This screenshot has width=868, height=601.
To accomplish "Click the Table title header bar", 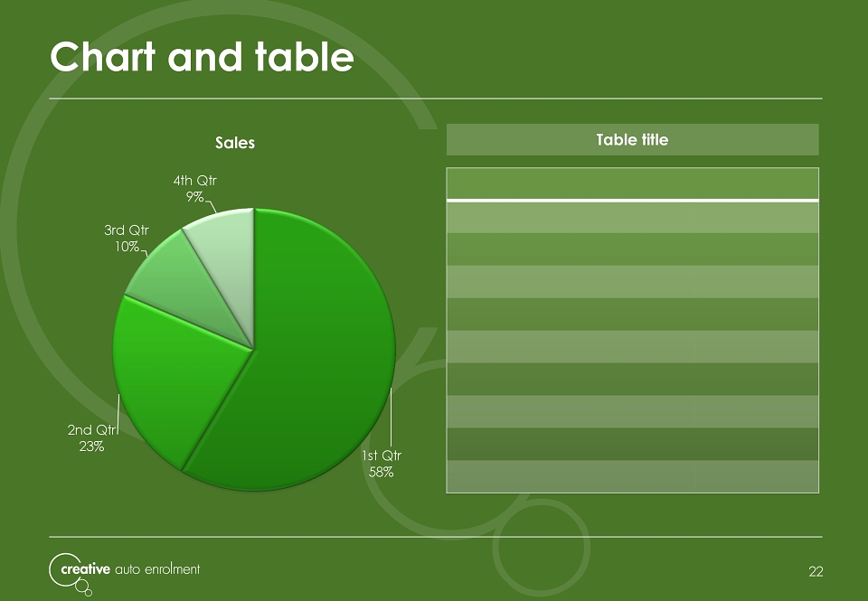I will click(632, 139).
